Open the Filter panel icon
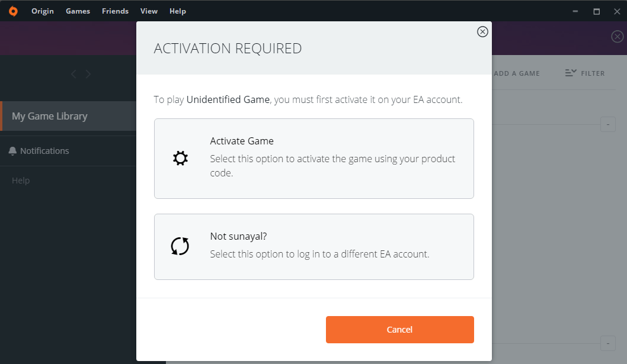Image resolution: width=627 pixels, height=364 pixels. point(571,73)
